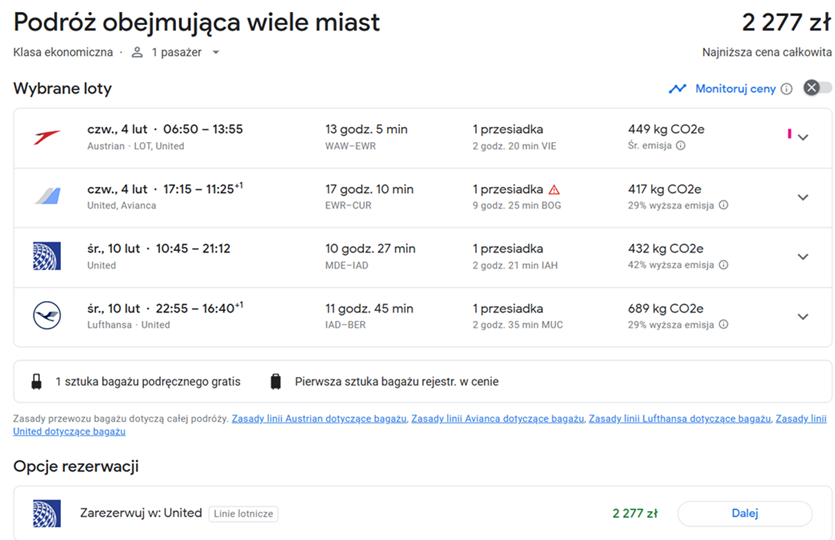Click flight time 17:15 – 11:25+1

203,189
